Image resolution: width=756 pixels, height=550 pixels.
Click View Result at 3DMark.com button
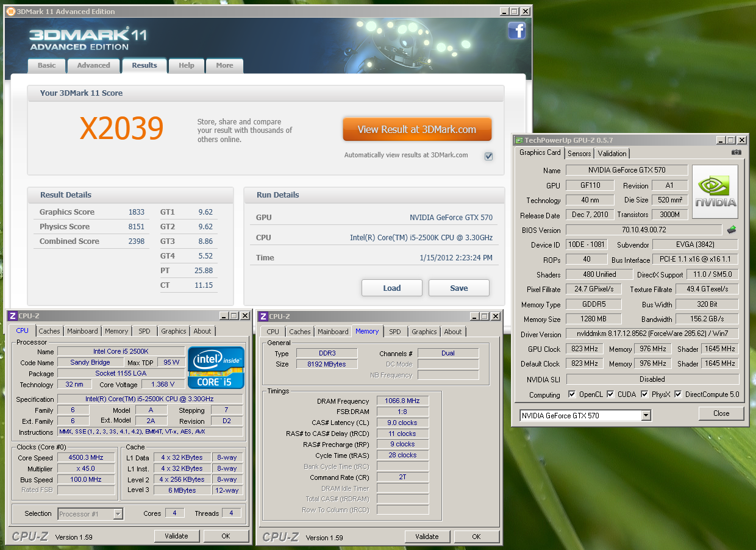(x=417, y=129)
